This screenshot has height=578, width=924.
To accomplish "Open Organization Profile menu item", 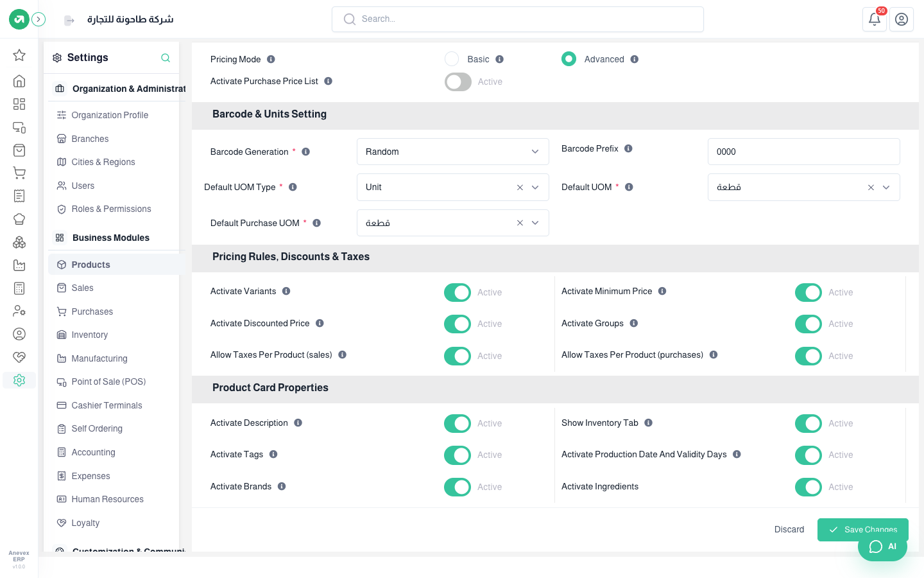I will (x=116, y=115).
